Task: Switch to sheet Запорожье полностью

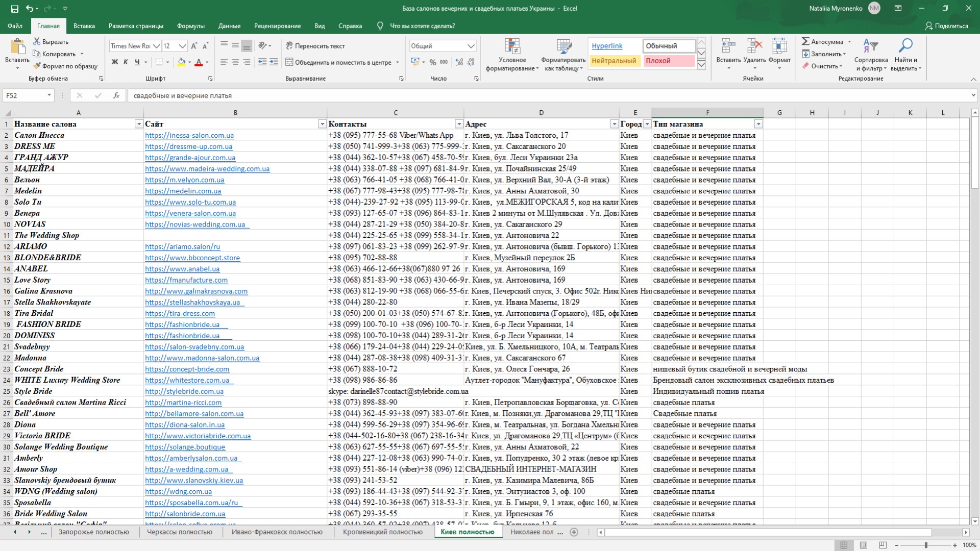Action: click(x=94, y=532)
